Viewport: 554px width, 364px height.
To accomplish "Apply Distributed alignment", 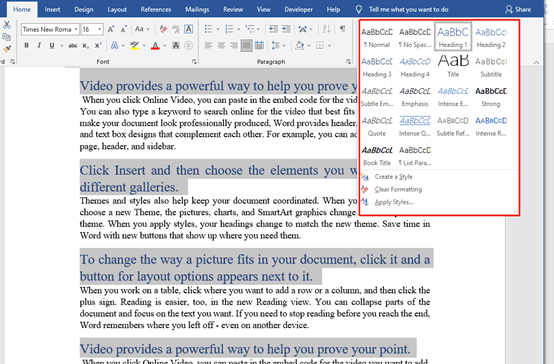I will (x=259, y=45).
